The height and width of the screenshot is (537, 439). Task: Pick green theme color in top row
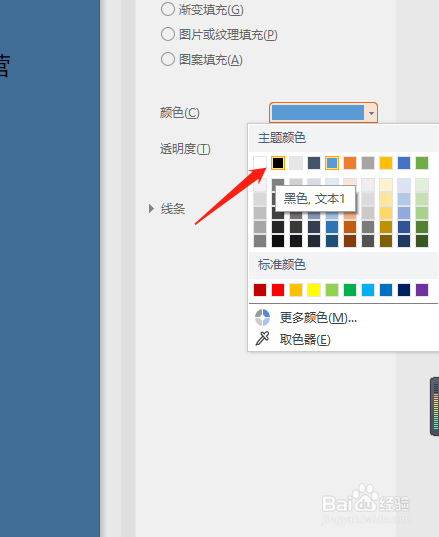[422, 163]
